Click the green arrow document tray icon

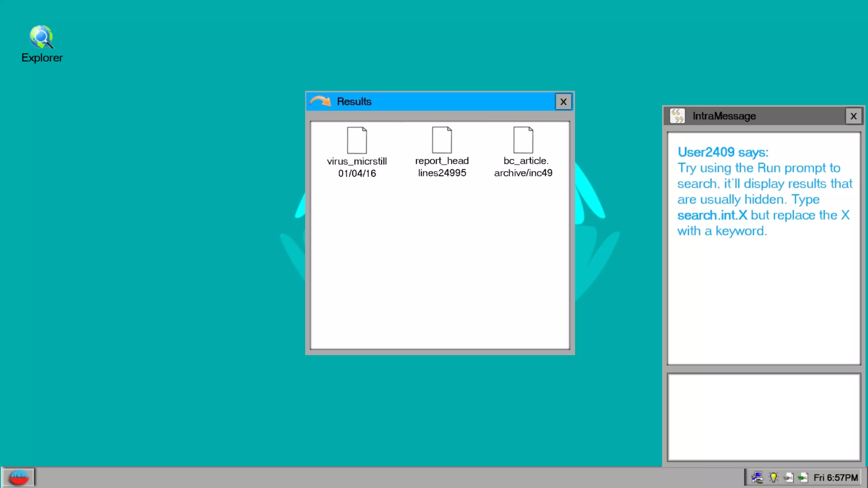(803, 477)
